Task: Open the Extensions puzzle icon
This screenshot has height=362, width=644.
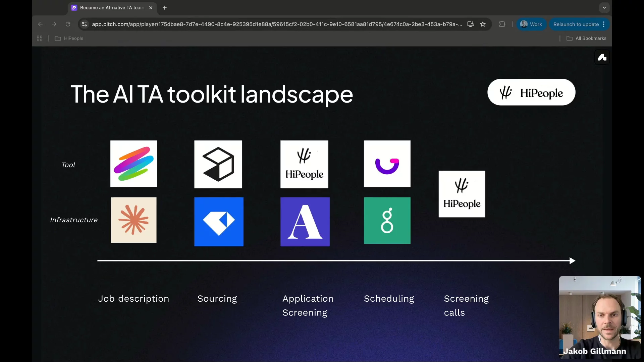Action: (502, 24)
